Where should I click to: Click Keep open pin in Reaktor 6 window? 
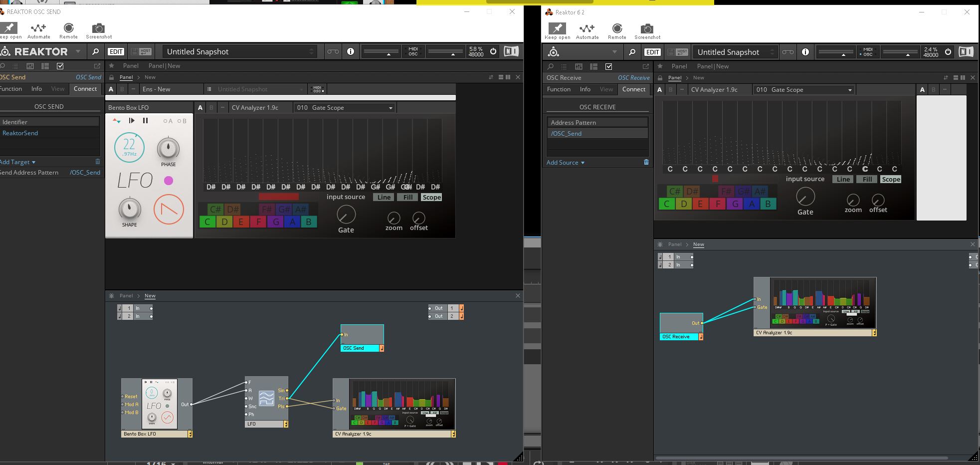click(557, 28)
